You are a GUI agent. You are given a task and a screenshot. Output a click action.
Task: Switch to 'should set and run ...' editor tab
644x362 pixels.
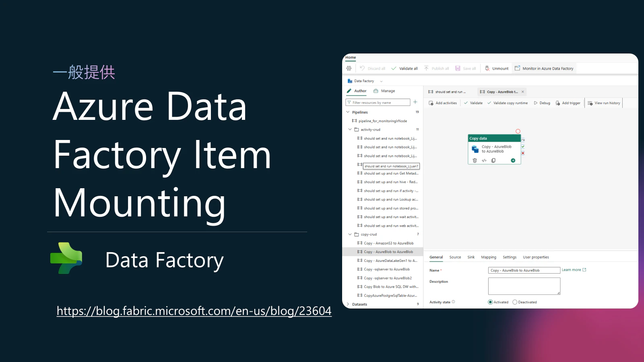pos(447,92)
